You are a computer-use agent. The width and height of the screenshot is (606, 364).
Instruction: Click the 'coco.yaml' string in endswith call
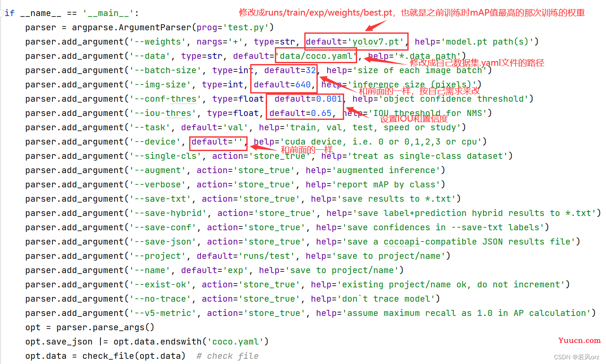click(x=235, y=341)
